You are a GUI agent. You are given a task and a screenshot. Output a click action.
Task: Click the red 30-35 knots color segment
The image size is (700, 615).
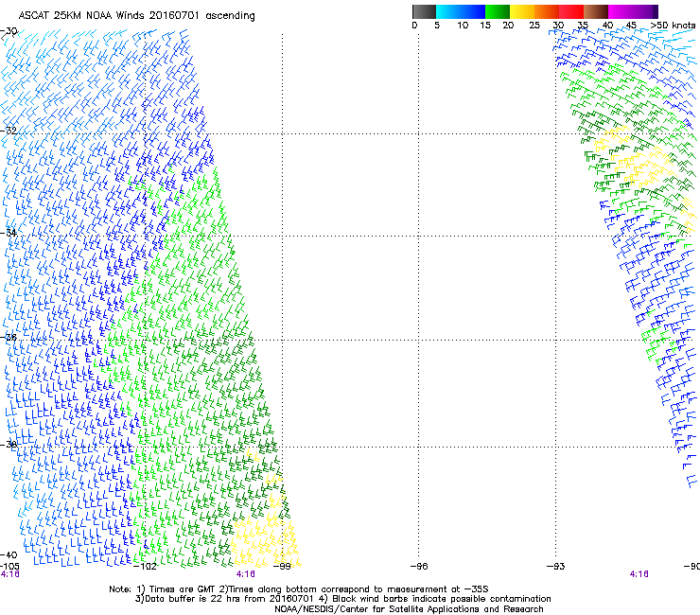571,11
